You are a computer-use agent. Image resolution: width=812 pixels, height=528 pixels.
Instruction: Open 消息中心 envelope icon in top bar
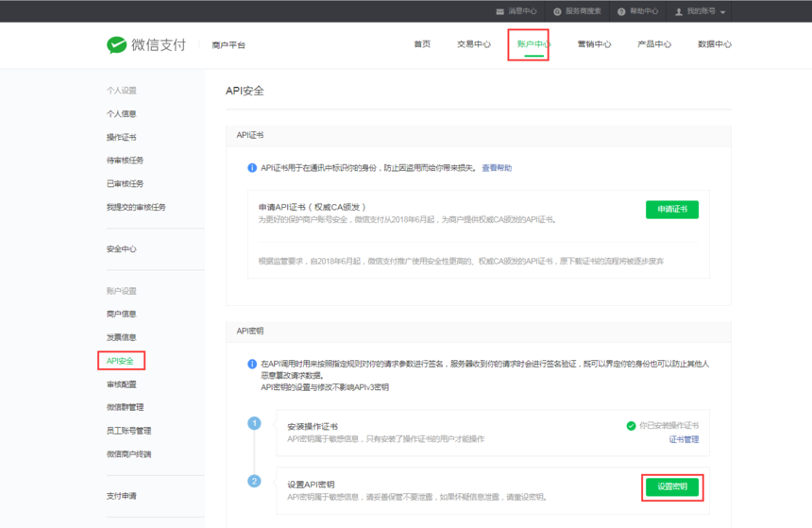(x=499, y=11)
